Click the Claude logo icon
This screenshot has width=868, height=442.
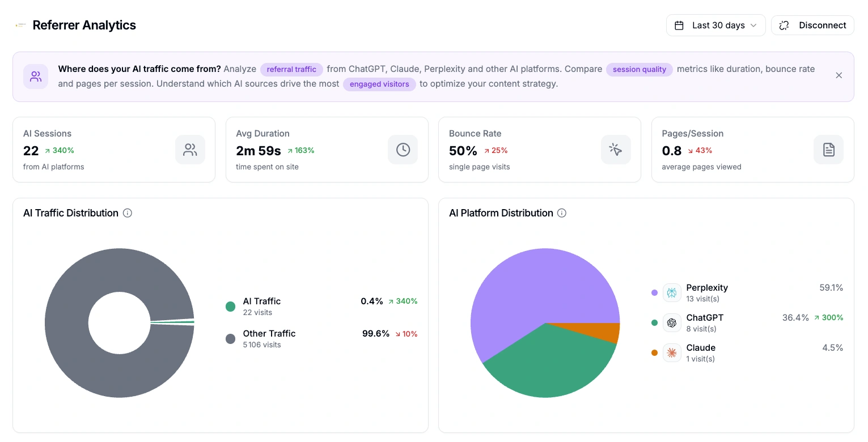pyautogui.click(x=672, y=352)
